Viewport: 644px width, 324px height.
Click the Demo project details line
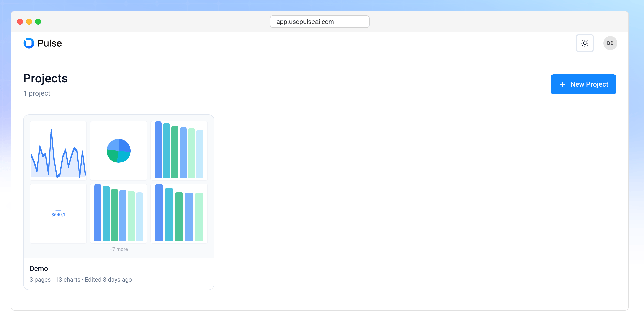click(x=80, y=279)
